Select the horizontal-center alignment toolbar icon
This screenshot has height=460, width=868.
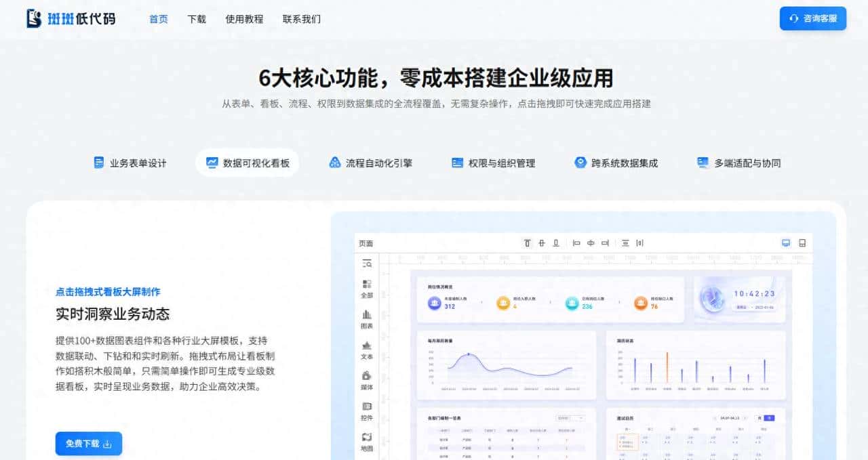pos(590,243)
